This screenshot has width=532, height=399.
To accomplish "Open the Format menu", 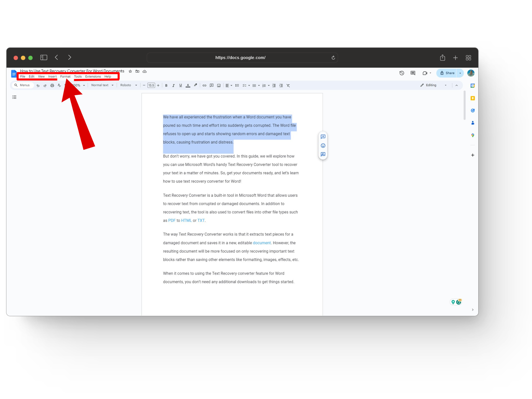I will (65, 76).
